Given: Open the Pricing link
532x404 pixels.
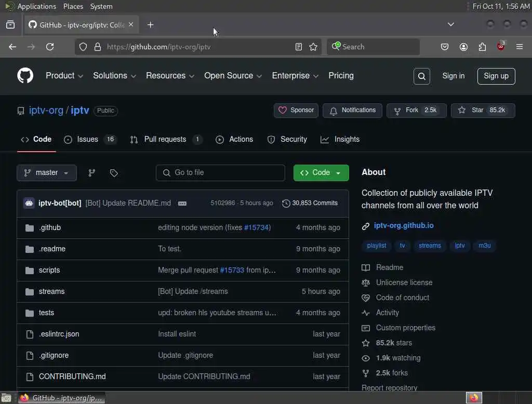Looking at the screenshot, I should tap(341, 76).
